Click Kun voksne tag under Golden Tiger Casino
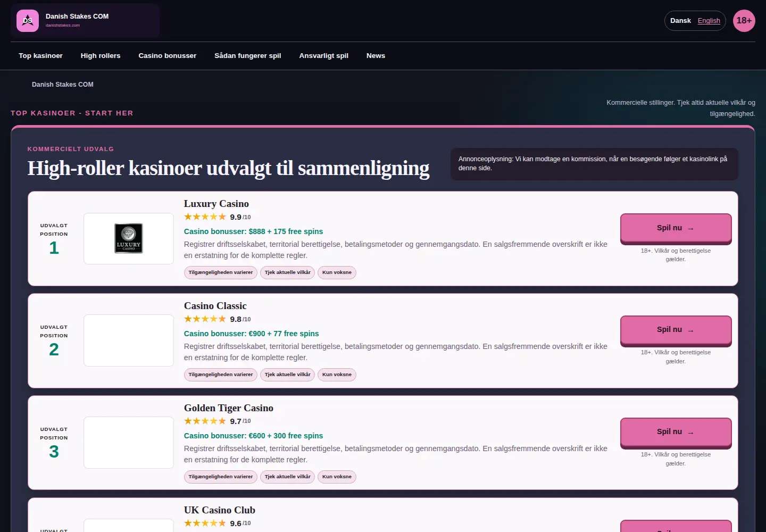 (337, 477)
